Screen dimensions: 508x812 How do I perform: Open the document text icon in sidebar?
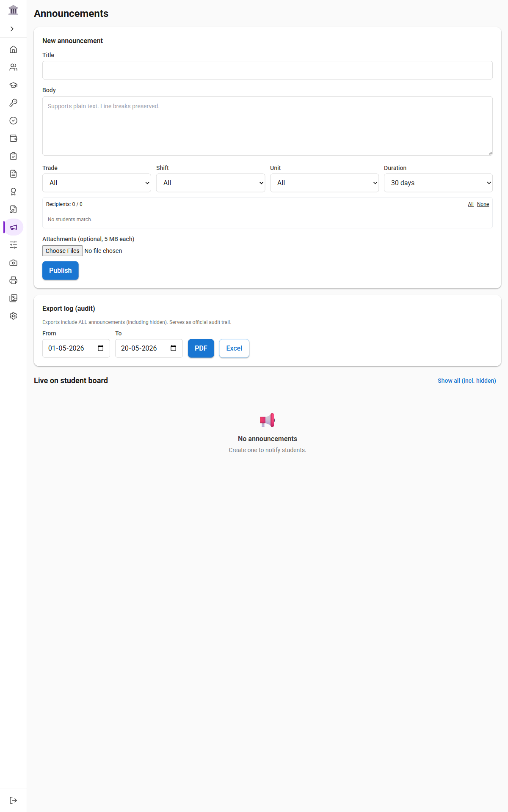click(x=14, y=174)
